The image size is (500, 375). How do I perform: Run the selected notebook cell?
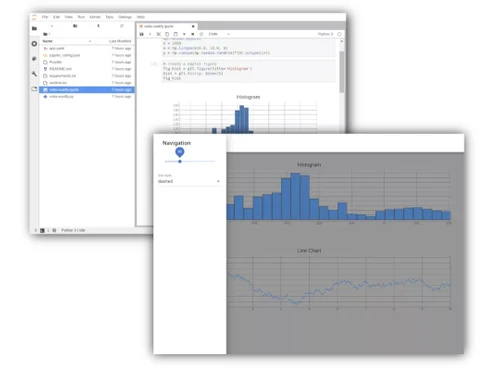click(184, 34)
